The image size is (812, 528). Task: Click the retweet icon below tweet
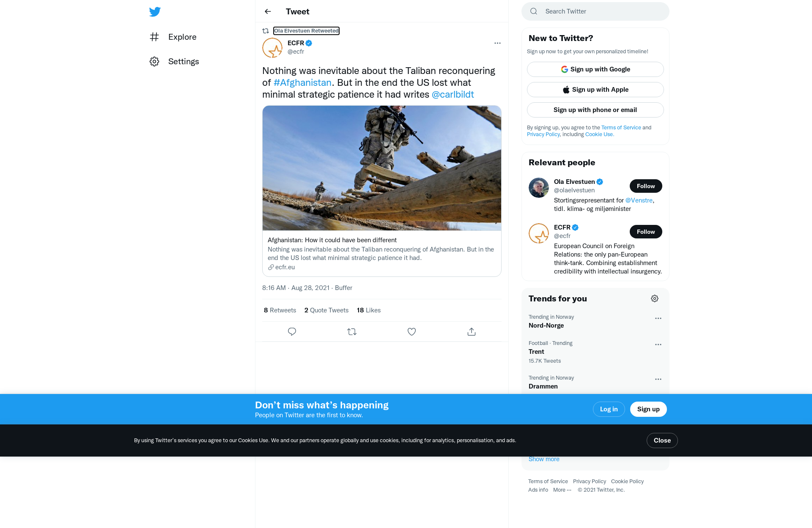pyautogui.click(x=352, y=332)
